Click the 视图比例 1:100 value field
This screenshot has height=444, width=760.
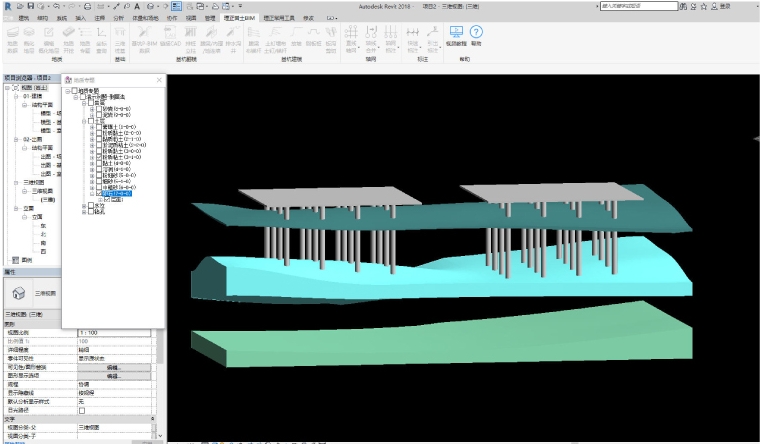click(x=113, y=333)
